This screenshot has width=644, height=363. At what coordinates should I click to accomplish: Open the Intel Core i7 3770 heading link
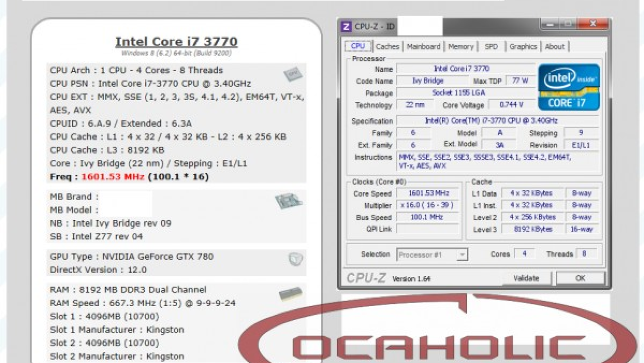[x=176, y=41]
